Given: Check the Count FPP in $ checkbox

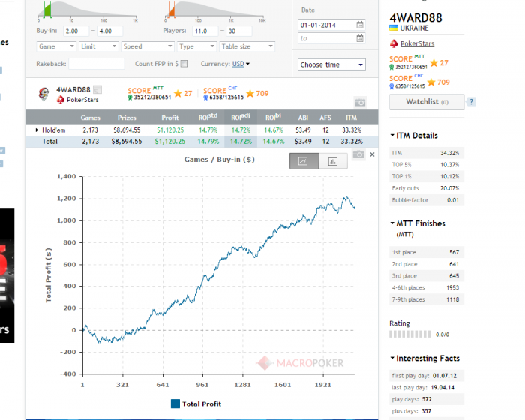Looking at the screenshot, I should 184,64.
